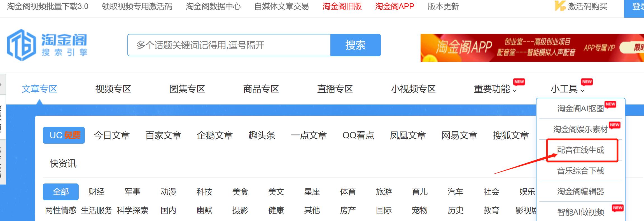Viewport: 644px width, 221px height.
Task: Filter by 动漫 category
Action: (168, 192)
